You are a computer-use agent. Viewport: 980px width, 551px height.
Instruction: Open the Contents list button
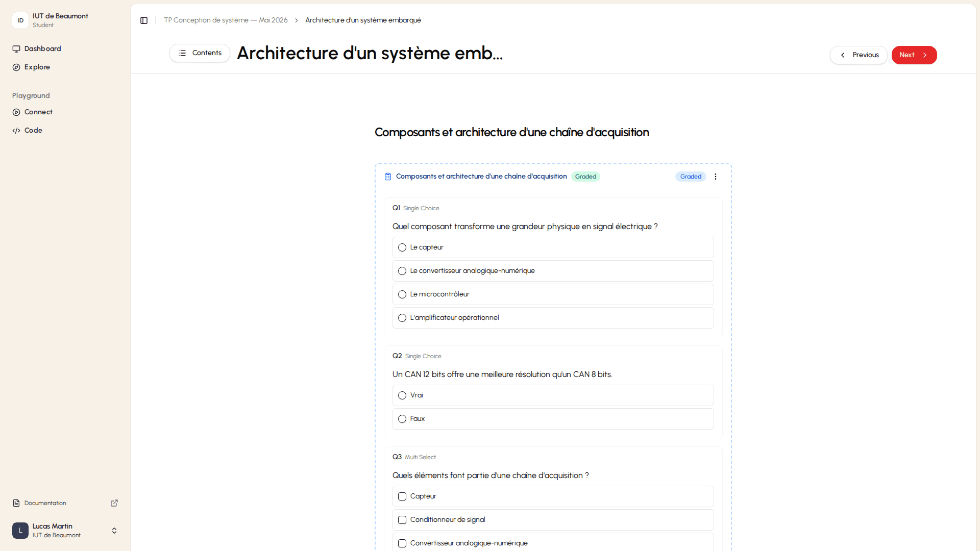[x=200, y=53]
